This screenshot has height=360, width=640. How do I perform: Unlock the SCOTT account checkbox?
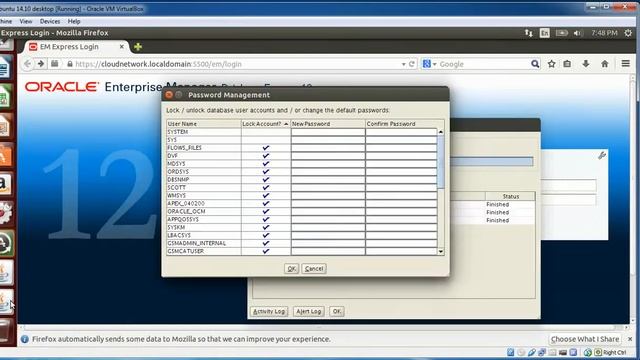[266, 187]
